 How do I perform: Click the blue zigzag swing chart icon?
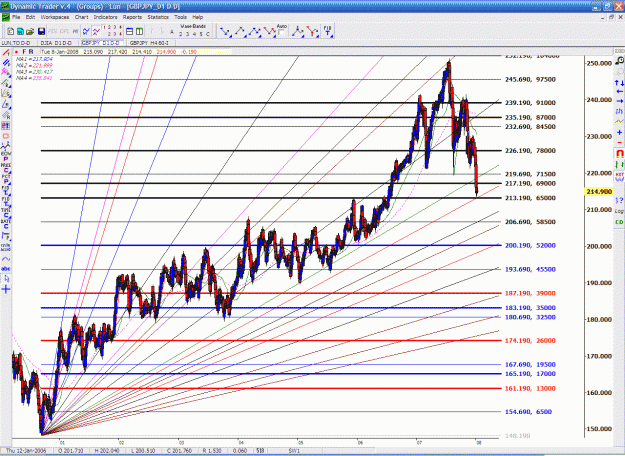click(x=86, y=31)
